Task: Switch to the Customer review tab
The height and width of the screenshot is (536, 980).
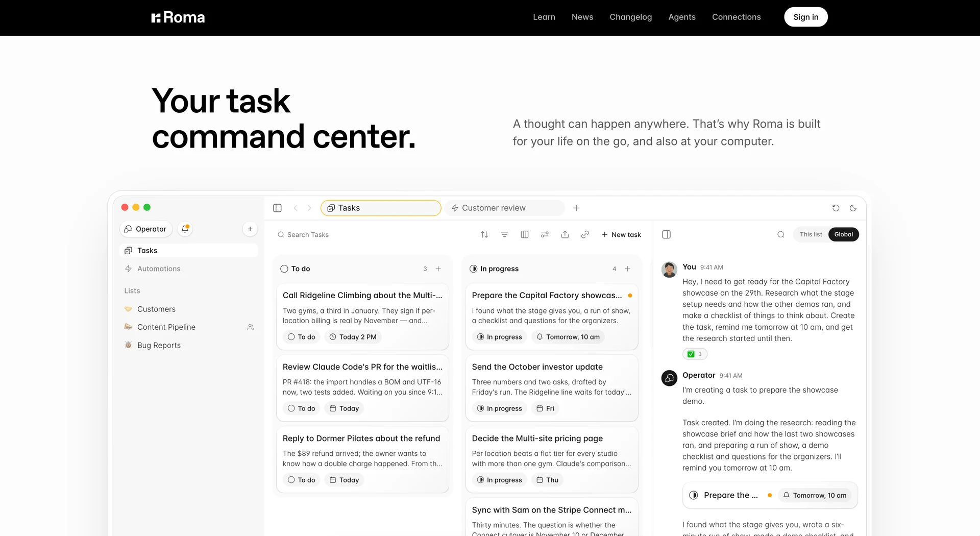Action: (x=505, y=208)
